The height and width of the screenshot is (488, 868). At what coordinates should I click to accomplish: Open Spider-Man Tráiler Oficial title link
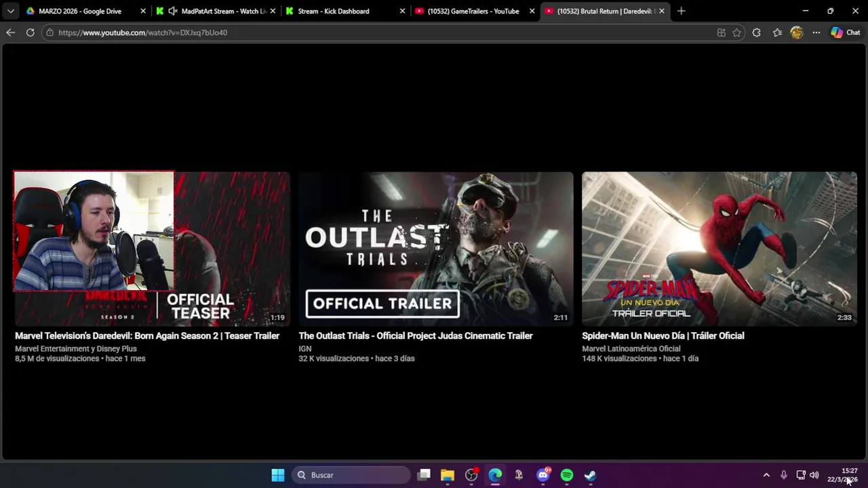(663, 335)
